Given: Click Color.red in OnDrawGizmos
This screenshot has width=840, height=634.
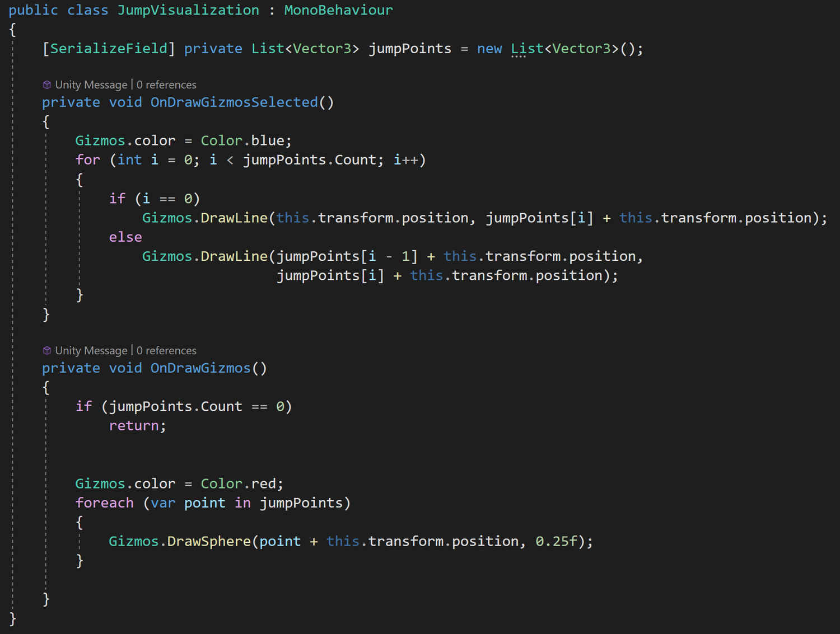Looking at the screenshot, I should [241, 483].
